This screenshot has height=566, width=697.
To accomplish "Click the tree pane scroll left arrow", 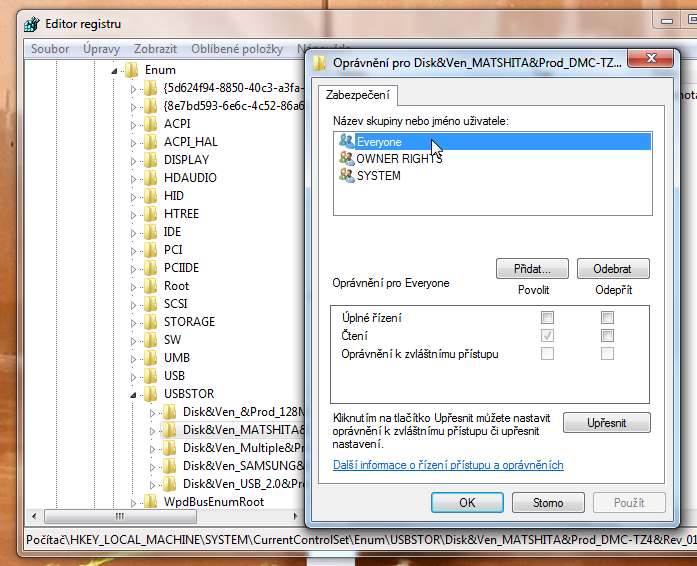I will 34,516.
